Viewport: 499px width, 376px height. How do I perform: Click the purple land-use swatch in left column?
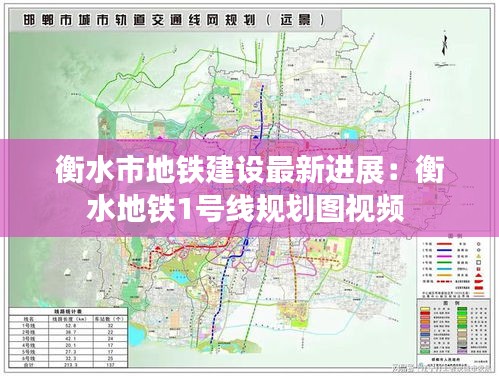point(425,326)
